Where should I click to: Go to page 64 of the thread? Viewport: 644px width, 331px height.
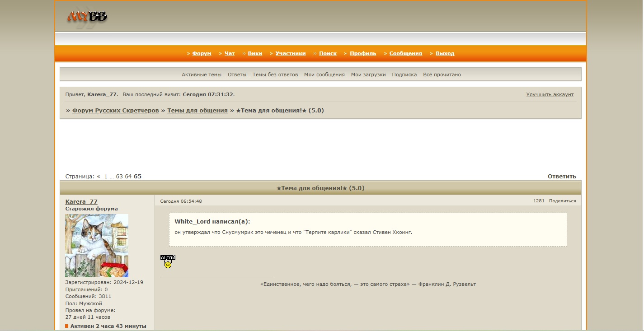point(128,177)
